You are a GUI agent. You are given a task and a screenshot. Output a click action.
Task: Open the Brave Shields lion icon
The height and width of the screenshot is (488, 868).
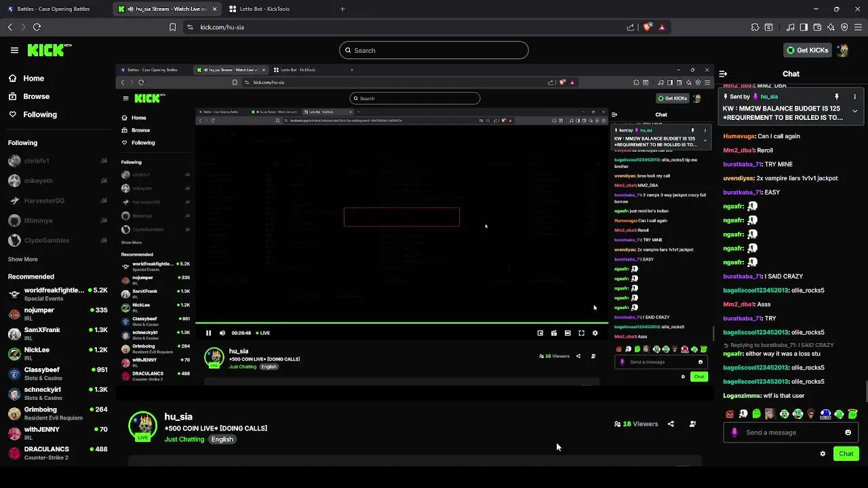click(648, 27)
